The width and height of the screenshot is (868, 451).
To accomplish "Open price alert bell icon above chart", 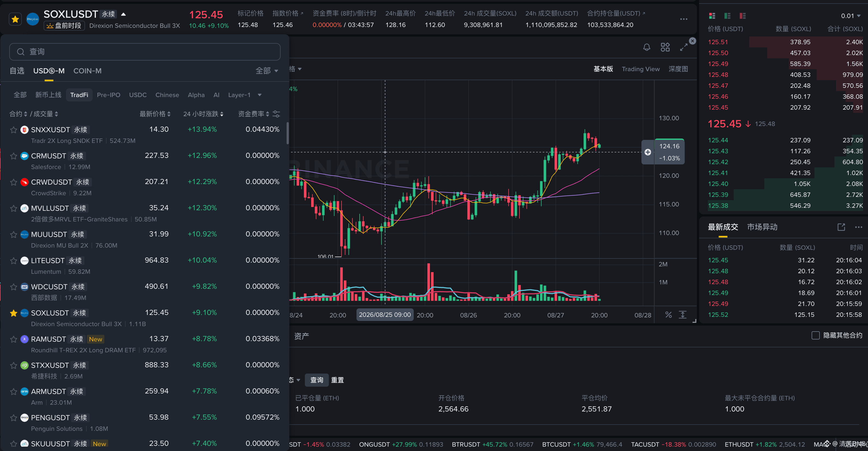I will coord(647,47).
